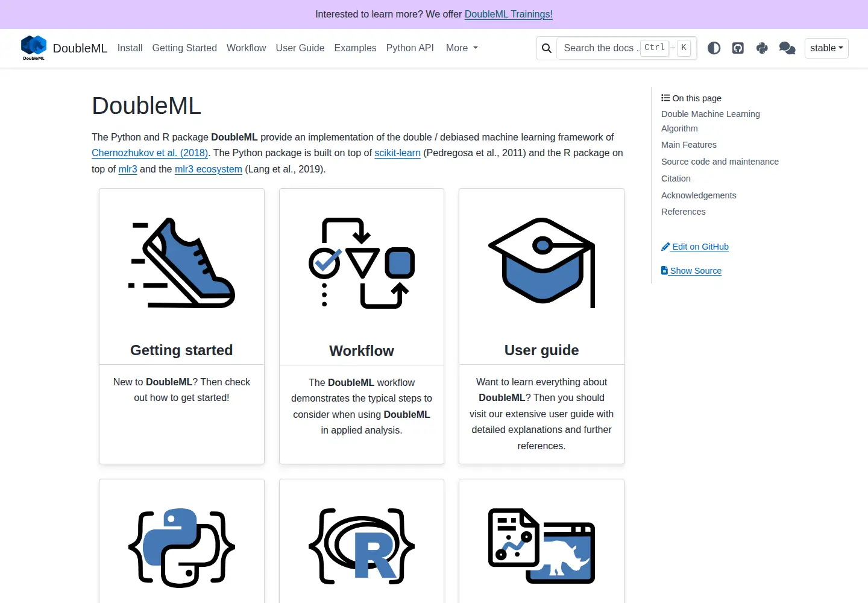Open the Install nav item
Viewport: 868px width, 603px height.
(x=130, y=48)
